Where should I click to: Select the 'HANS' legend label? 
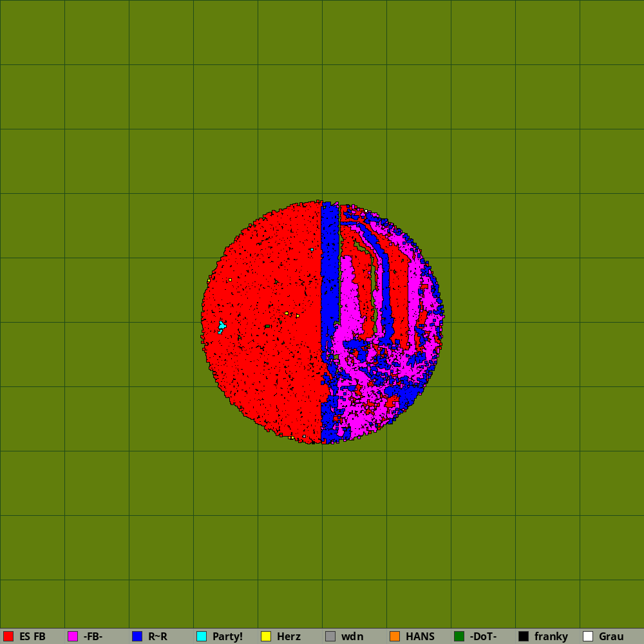pyautogui.click(x=420, y=637)
